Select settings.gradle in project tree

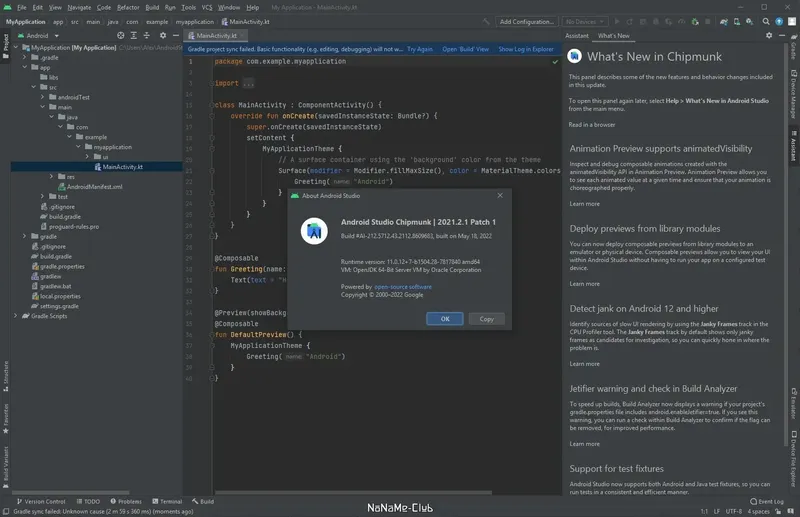(x=55, y=306)
